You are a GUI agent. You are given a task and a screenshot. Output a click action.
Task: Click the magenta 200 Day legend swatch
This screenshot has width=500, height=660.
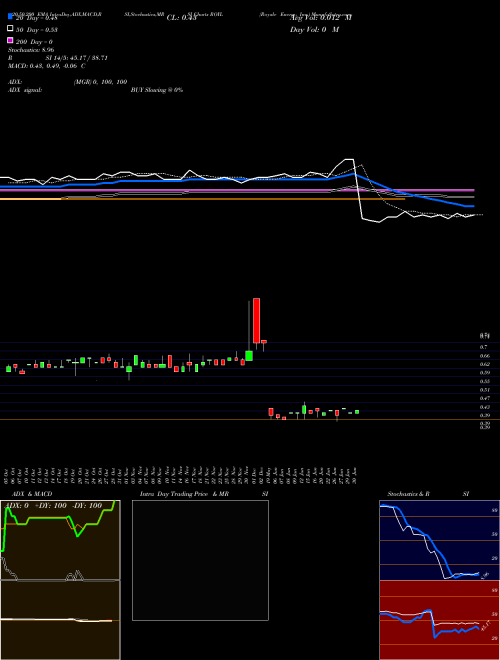coord(11,40)
